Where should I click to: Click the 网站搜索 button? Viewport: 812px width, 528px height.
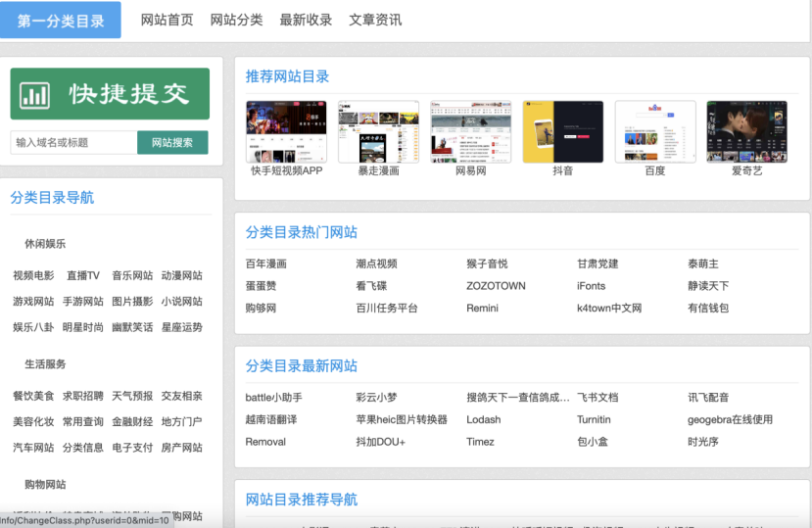(172, 142)
